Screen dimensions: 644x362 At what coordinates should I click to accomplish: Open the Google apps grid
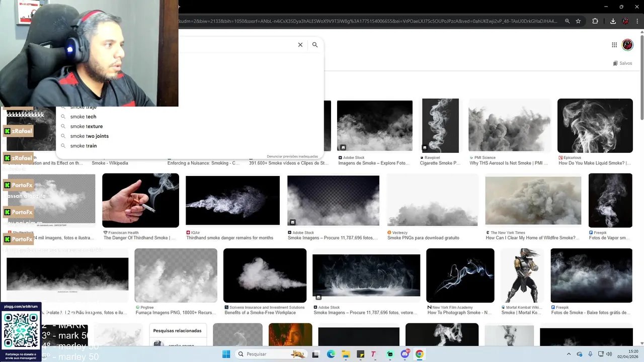click(614, 45)
